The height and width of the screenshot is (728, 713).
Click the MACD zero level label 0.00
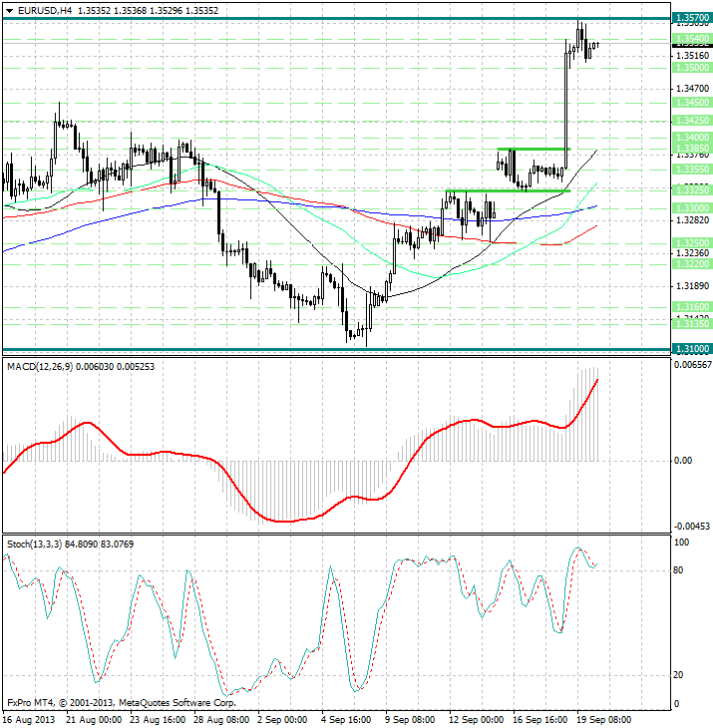683,461
